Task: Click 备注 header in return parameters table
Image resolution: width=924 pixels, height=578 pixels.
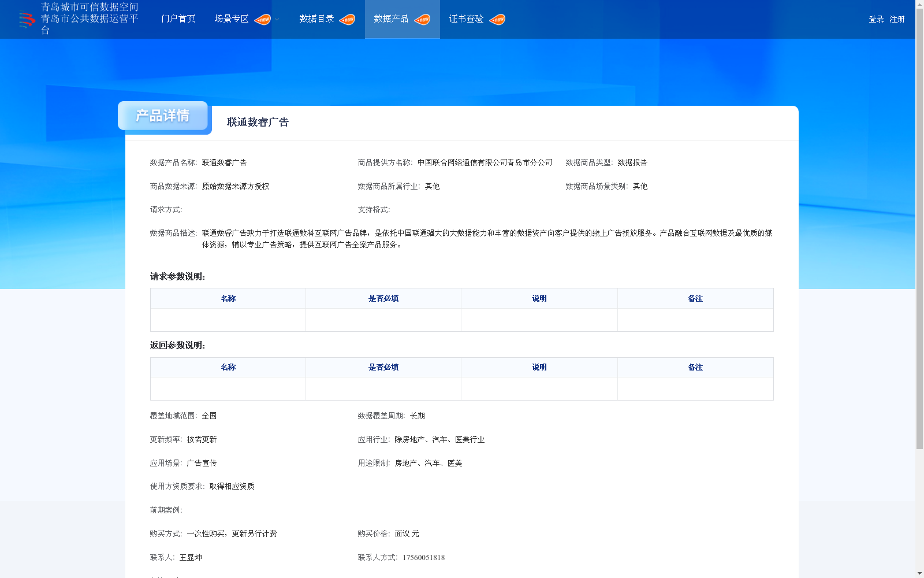Action: [x=695, y=368]
